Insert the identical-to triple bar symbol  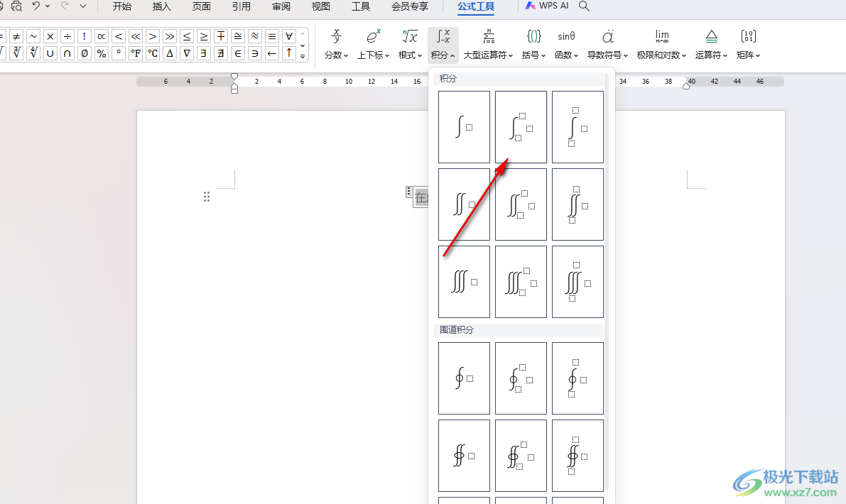272,36
